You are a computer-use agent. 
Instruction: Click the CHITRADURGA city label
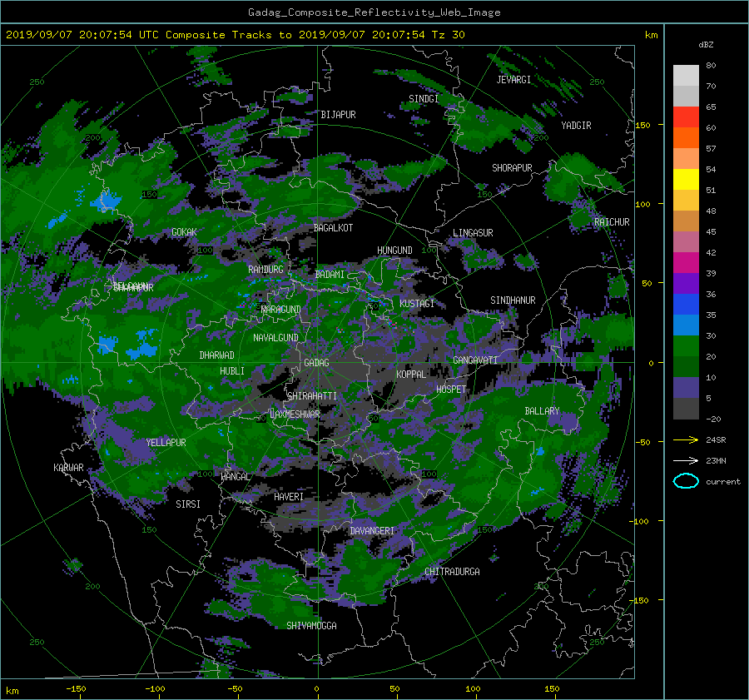pos(452,572)
